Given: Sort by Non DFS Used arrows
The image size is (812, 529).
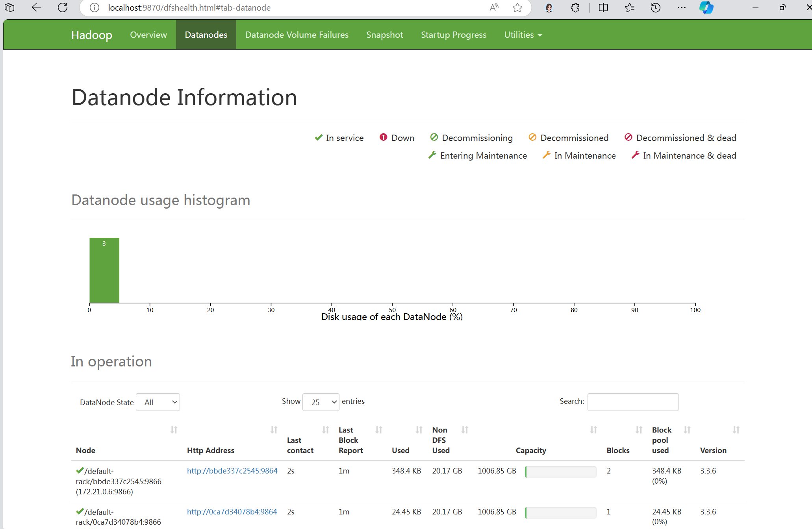Looking at the screenshot, I should pos(465,430).
